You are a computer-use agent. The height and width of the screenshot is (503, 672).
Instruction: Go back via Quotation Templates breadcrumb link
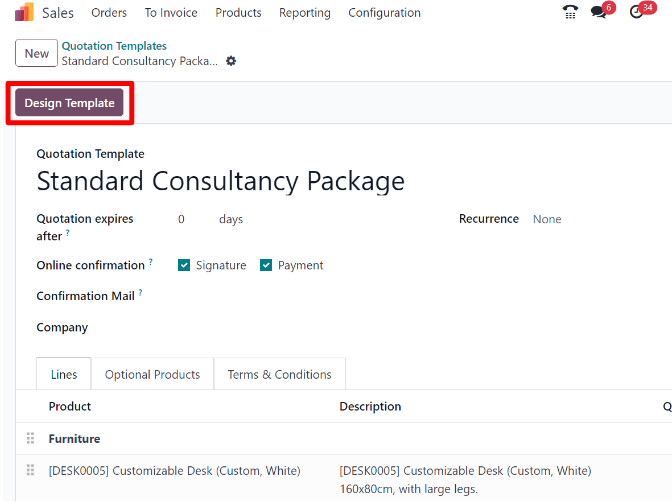[114, 46]
